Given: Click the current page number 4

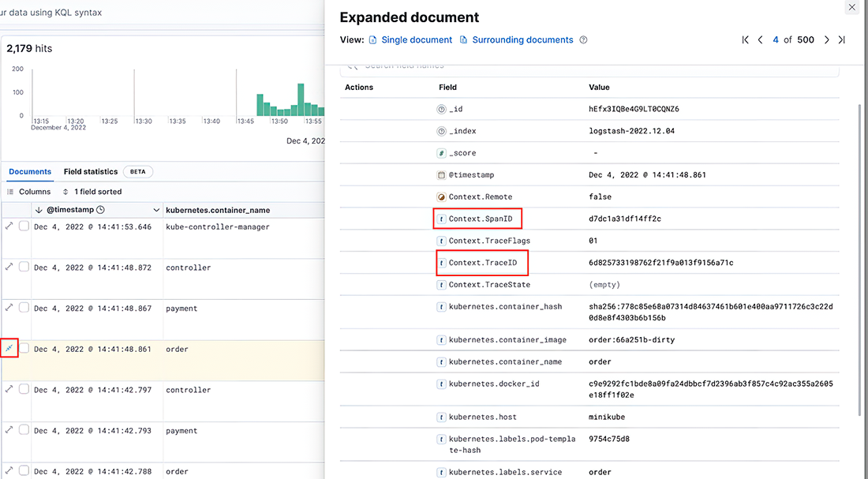Looking at the screenshot, I should click(776, 40).
